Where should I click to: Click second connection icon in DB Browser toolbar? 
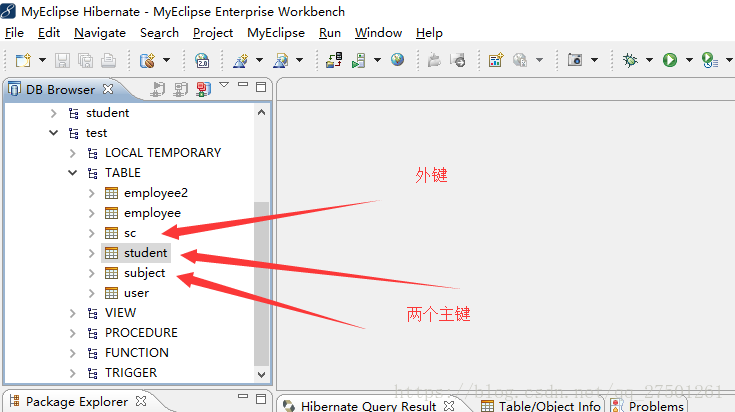180,89
